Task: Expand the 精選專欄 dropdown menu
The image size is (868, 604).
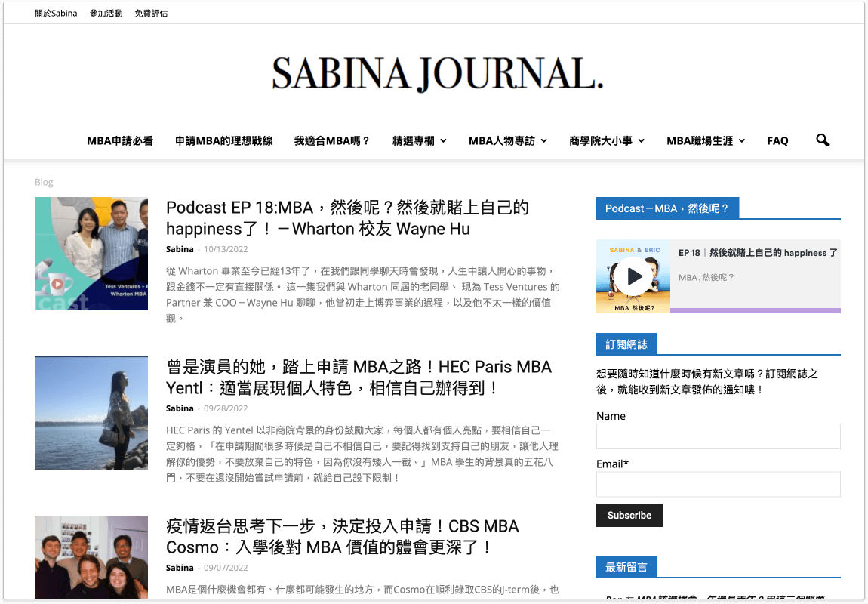Action: pyautogui.click(x=419, y=140)
